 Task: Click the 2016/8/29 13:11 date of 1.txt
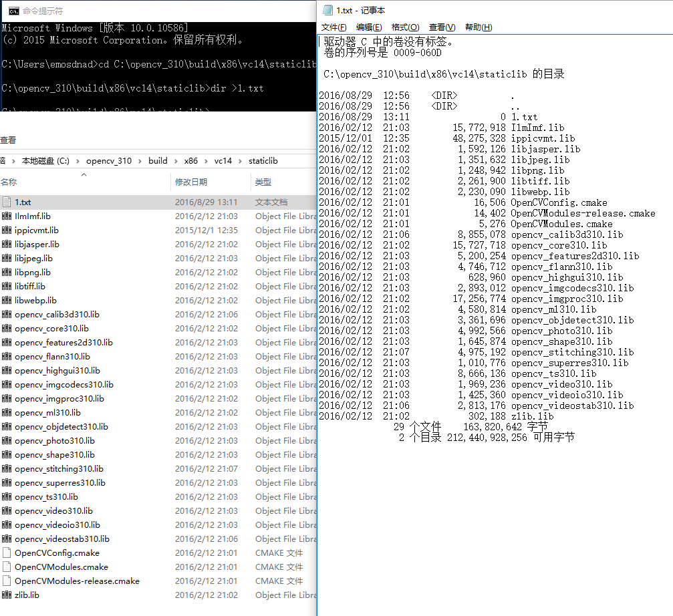(x=206, y=202)
